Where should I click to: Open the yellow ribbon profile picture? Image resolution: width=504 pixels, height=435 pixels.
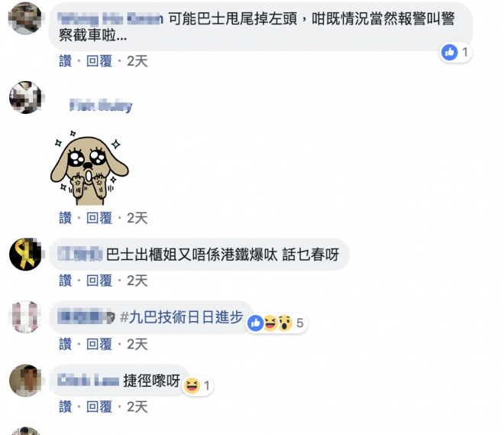[x=25, y=254]
